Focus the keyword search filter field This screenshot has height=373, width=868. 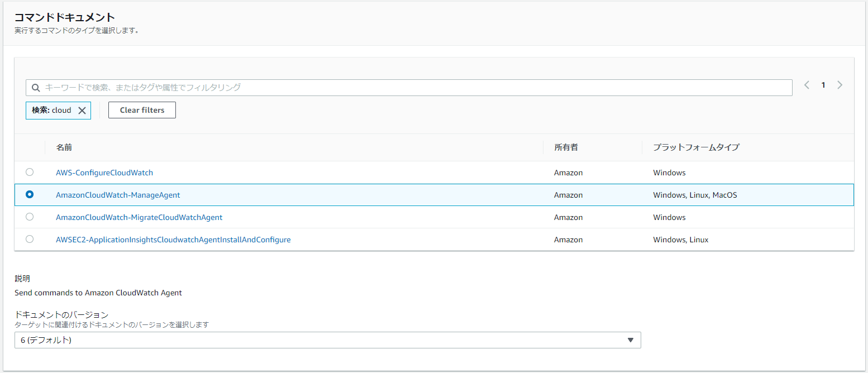point(409,88)
